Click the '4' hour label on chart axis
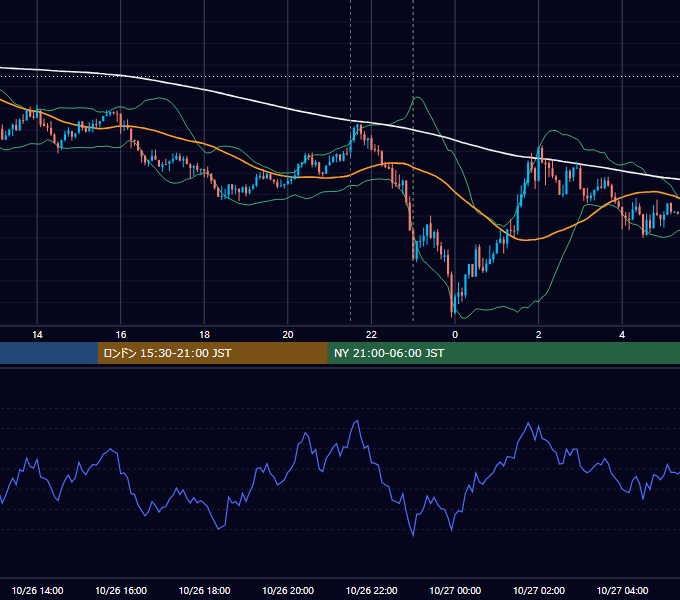680x600 pixels. [x=622, y=335]
